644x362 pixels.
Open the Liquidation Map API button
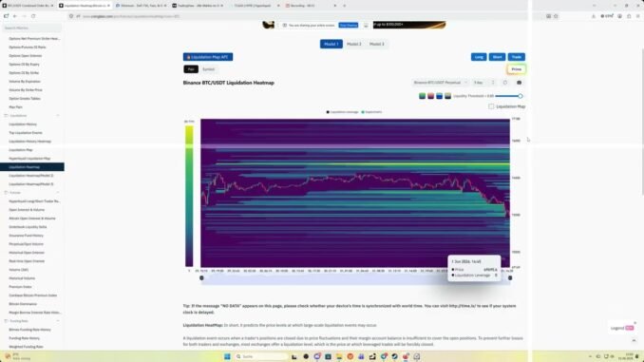tap(208, 57)
